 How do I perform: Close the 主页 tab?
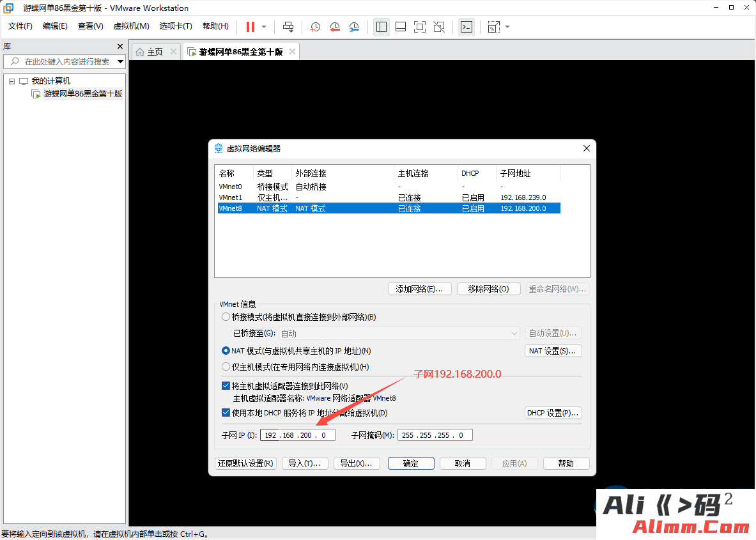(x=174, y=52)
